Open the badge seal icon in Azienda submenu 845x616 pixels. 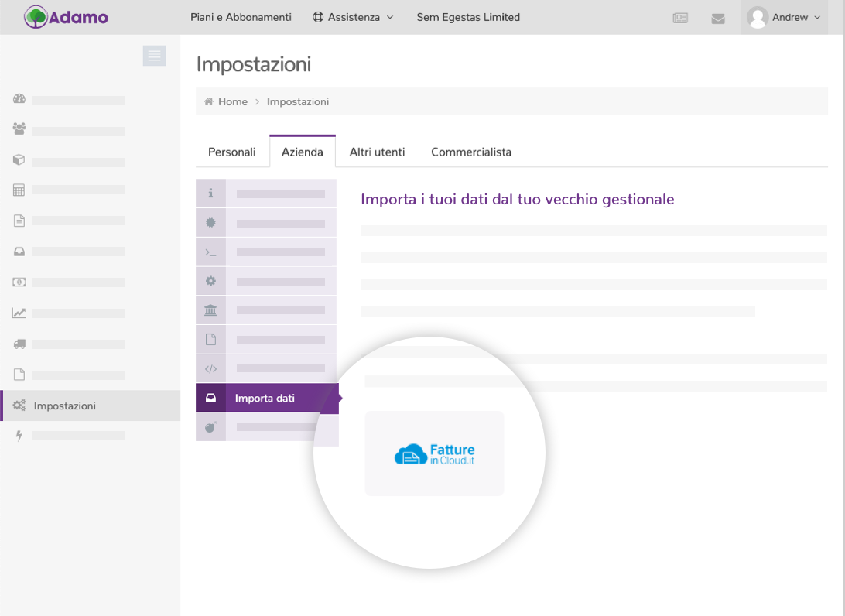(210, 223)
